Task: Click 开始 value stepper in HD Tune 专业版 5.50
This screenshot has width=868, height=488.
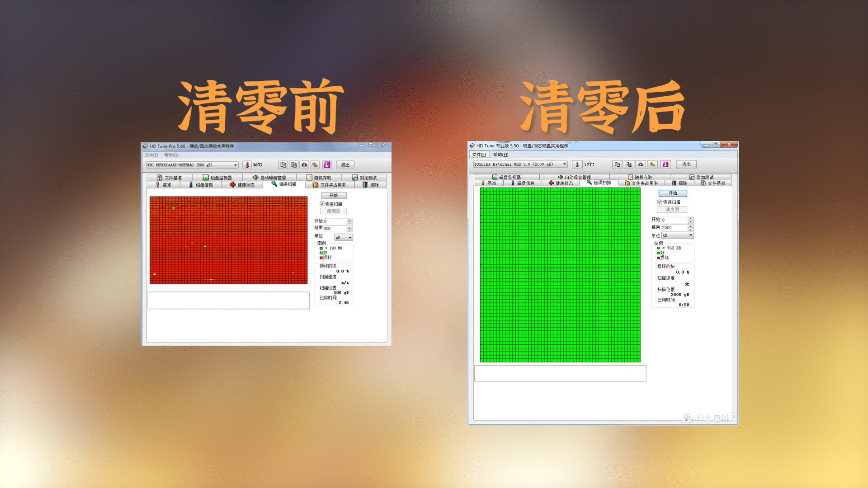Action: [x=690, y=220]
